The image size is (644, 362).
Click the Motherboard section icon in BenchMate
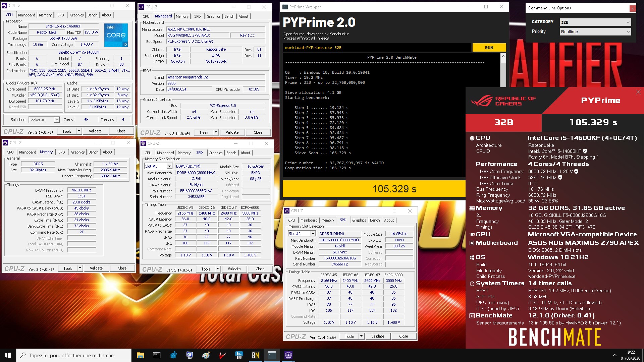point(472,243)
